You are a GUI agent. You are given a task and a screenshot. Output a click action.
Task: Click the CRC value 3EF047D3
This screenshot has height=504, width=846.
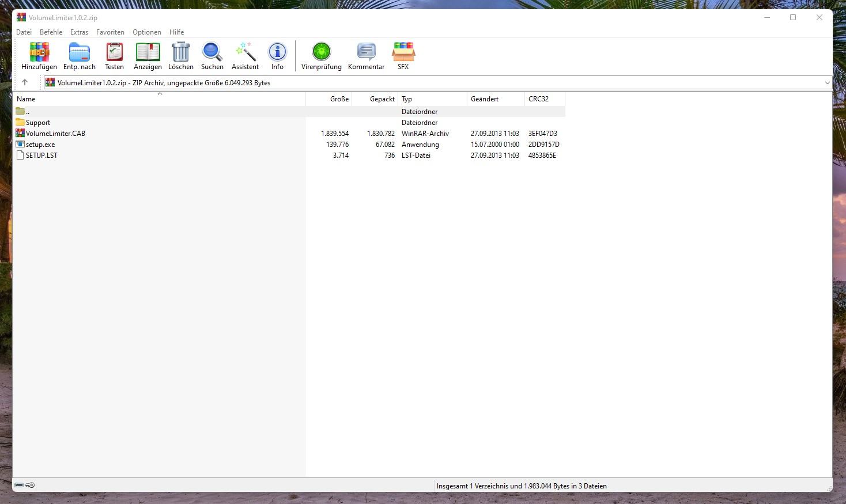(543, 134)
